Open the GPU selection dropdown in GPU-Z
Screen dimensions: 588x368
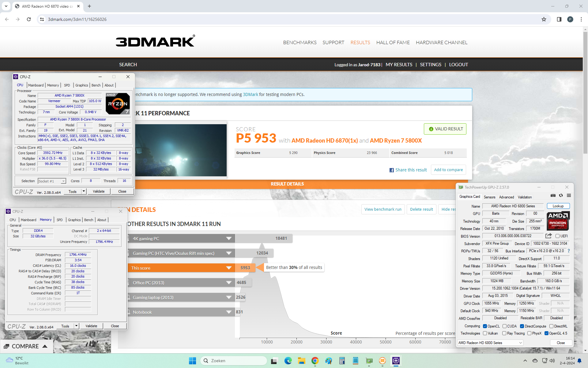tap(490, 343)
